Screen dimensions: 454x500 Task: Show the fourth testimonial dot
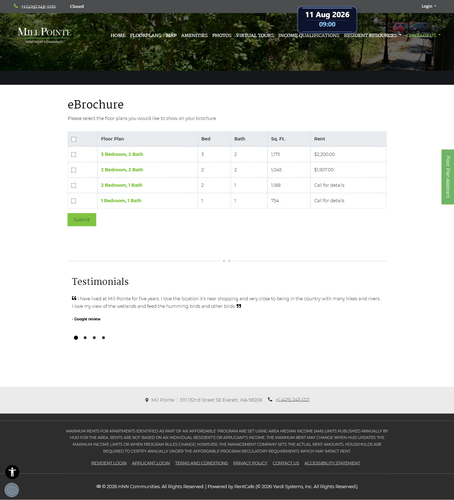pyautogui.click(x=103, y=338)
